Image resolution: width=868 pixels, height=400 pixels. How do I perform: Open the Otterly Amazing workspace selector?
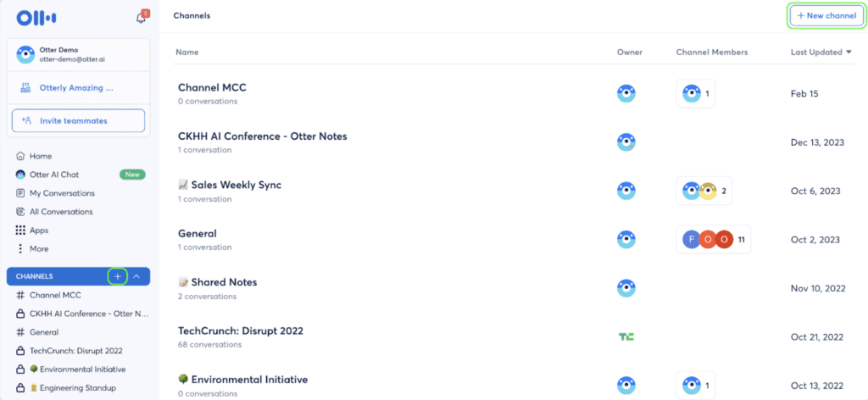click(x=78, y=87)
